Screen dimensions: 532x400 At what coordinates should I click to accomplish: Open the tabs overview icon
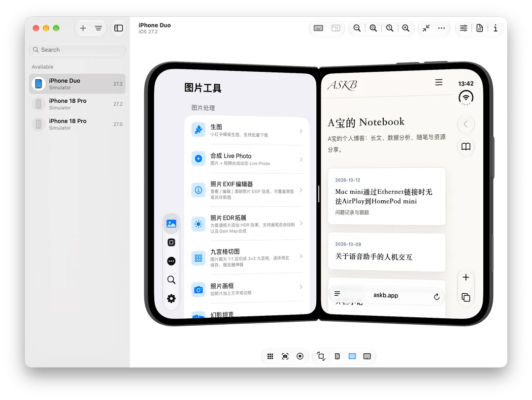click(466, 297)
